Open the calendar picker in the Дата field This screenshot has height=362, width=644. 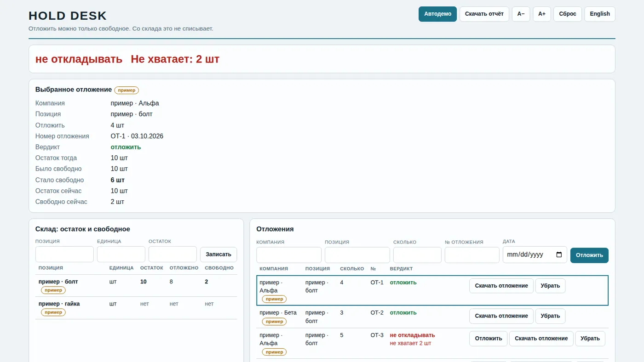pyautogui.click(x=559, y=255)
